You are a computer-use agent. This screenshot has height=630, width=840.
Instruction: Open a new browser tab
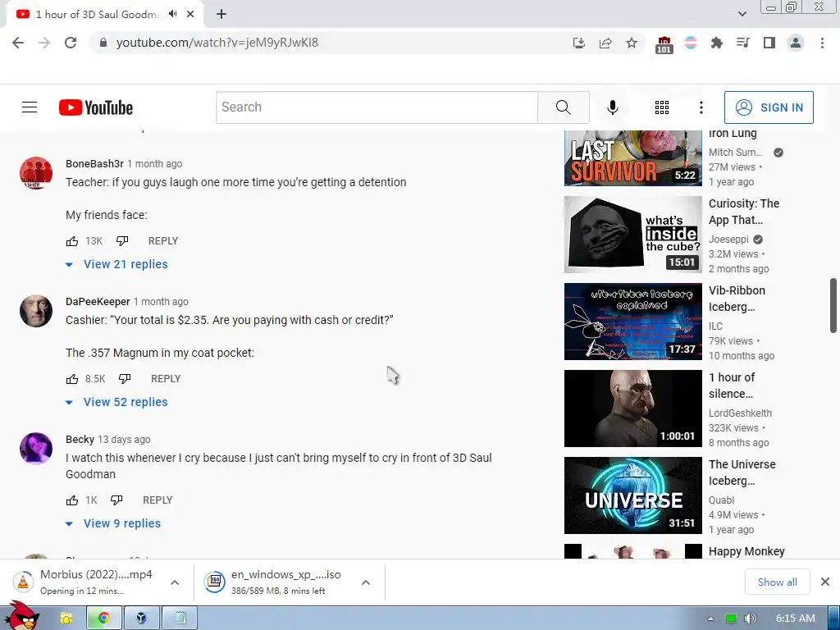click(x=221, y=15)
